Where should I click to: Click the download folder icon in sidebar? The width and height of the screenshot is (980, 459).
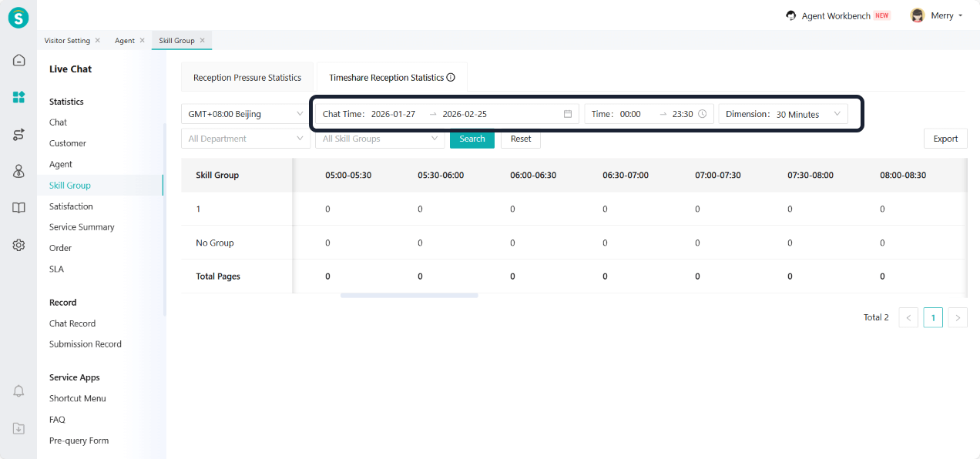18,428
